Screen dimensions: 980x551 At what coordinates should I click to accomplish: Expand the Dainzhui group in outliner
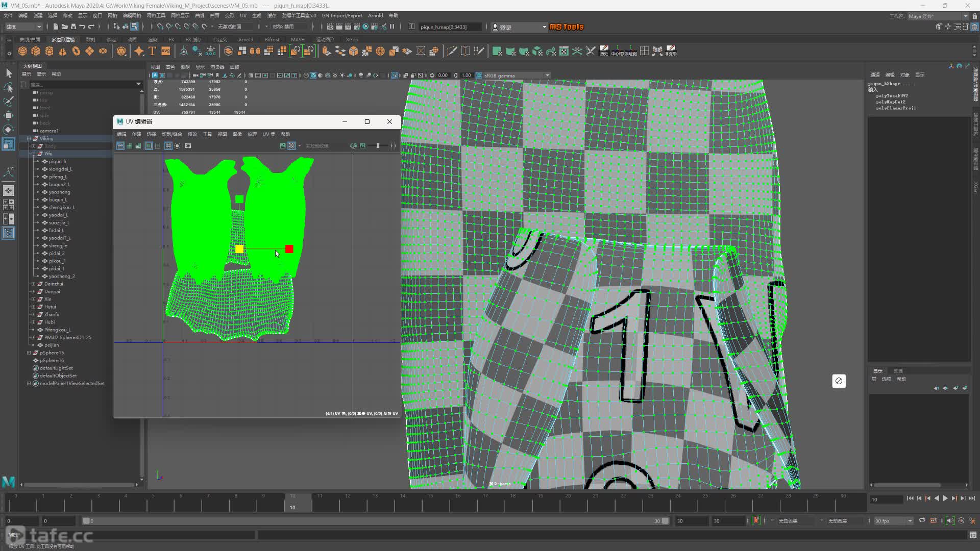coord(33,284)
